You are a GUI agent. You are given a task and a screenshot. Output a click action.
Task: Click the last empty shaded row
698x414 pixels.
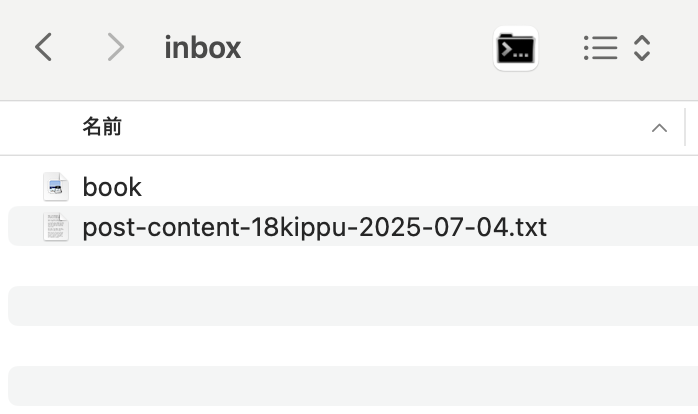(353, 386)
